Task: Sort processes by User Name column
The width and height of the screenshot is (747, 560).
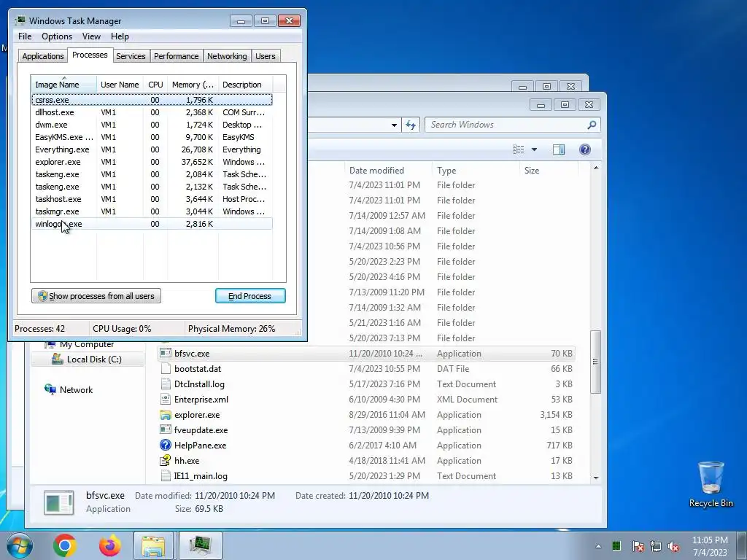Action: coord(120,85)
